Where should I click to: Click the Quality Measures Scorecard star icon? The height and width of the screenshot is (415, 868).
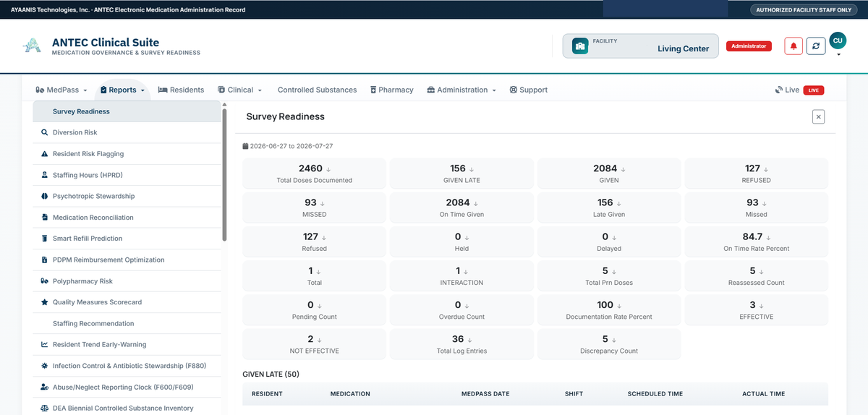click(x=45, y=302)
